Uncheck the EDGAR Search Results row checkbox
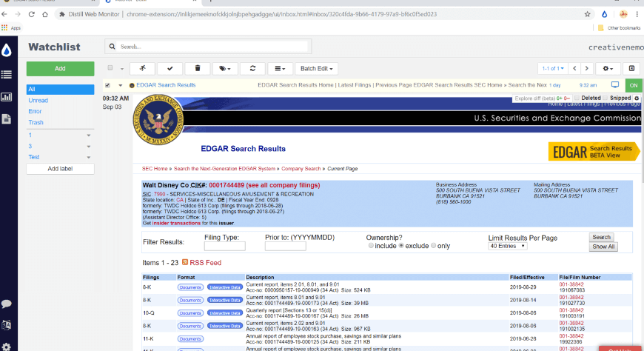The width and height of the screenshot is (644, 351). (x=110, y=85)
